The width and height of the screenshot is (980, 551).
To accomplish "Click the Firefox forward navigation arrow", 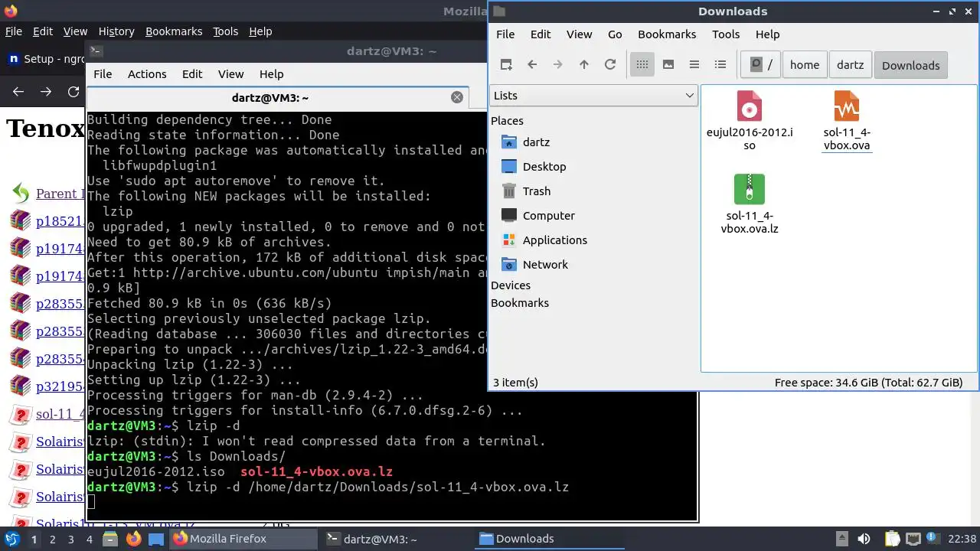I will coord(46,92).
